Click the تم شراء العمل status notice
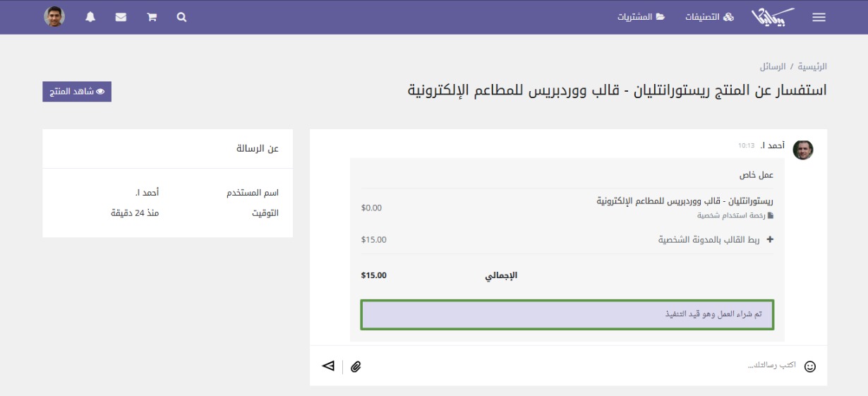Screen dimensions: 868x396 (x=567, y=314)
